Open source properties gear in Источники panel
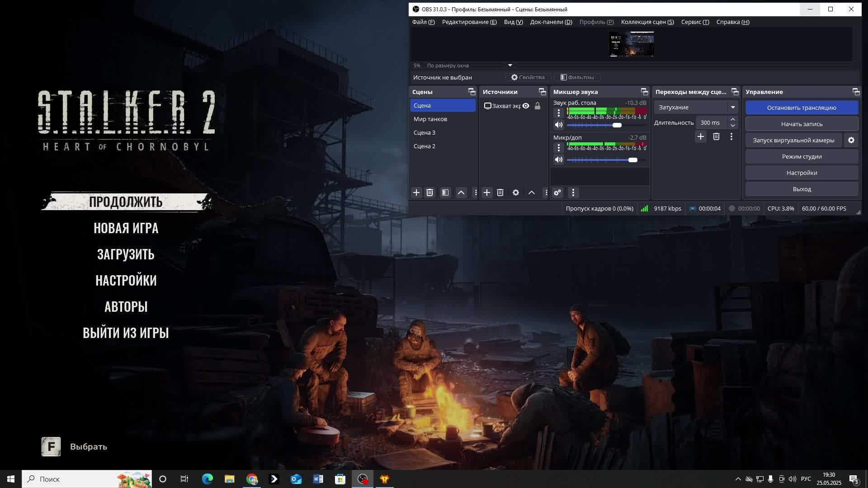This screenshot has height=488, width=868. click(516, 193)
